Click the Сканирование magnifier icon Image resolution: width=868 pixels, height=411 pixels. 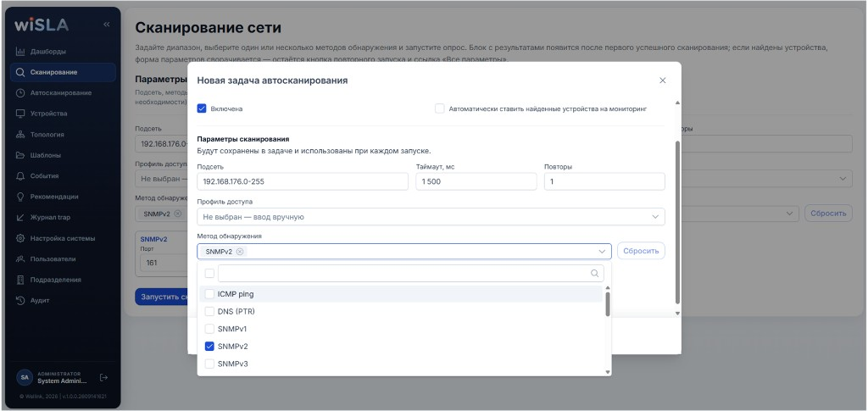point(20,73)
